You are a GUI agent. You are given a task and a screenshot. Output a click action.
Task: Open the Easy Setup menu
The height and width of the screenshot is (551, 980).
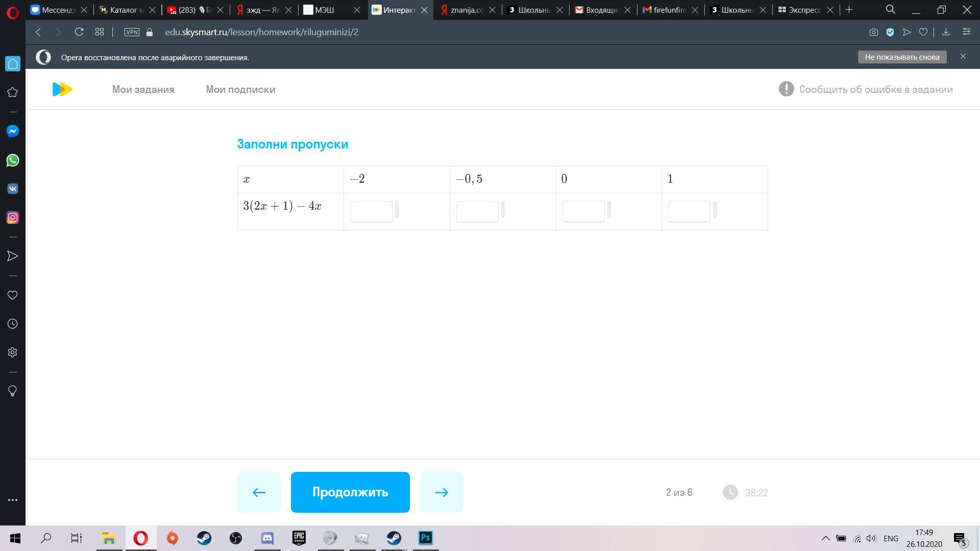pos(966,32)
